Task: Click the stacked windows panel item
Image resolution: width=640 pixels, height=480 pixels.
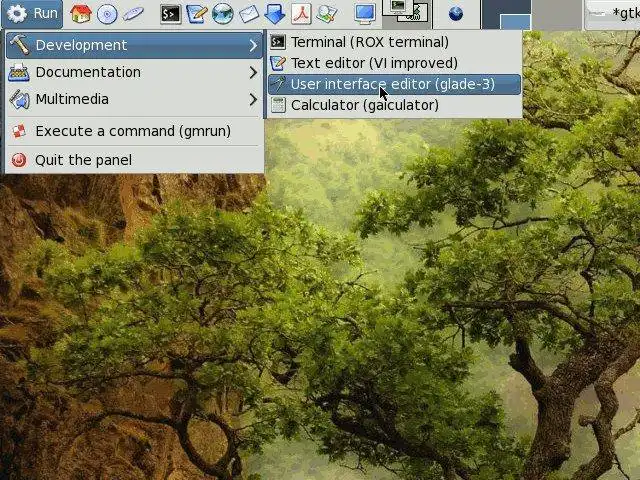Action: [x=407, y=13]
